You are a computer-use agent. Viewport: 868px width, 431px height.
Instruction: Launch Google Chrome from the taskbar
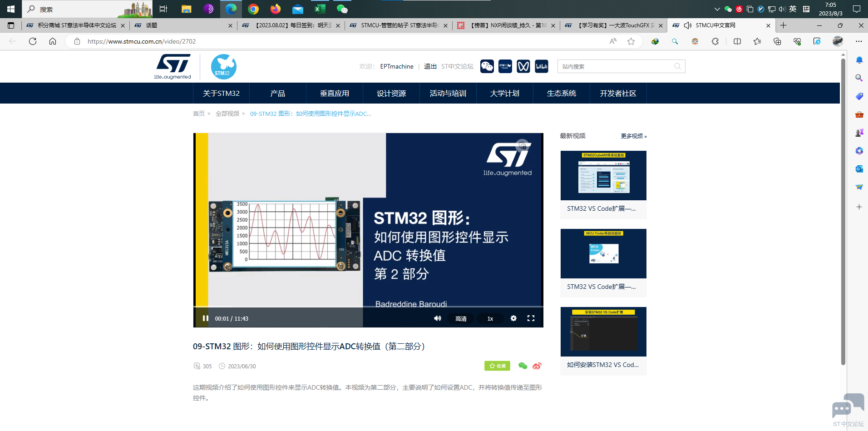253,9
